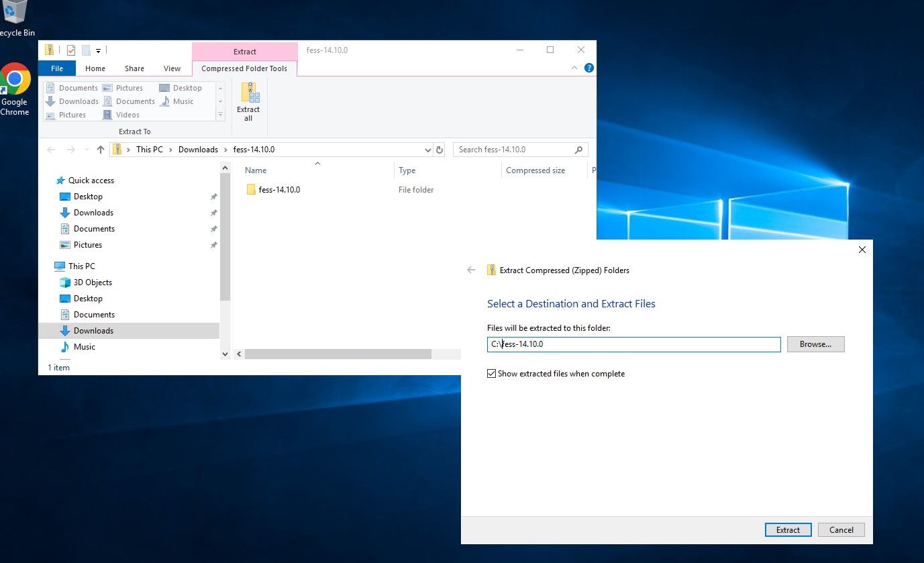Toggle Show extracted files when complete

pos(492,374)
